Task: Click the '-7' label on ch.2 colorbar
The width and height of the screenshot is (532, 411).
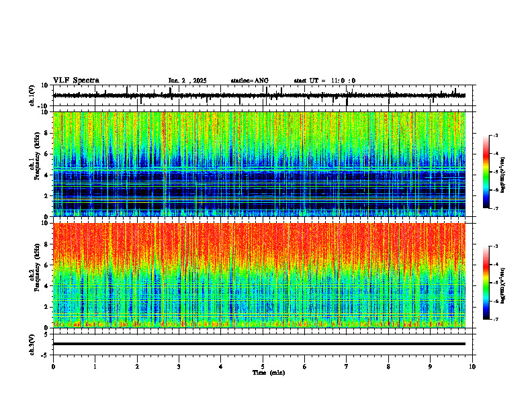Action: coord(496,320)
